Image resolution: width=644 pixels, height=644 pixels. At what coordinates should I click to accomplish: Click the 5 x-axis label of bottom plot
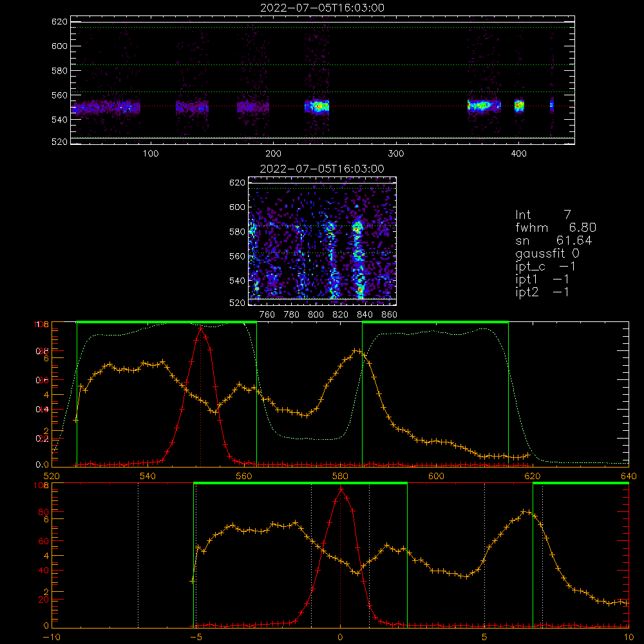pyautogui.click(x=484, y=638)
